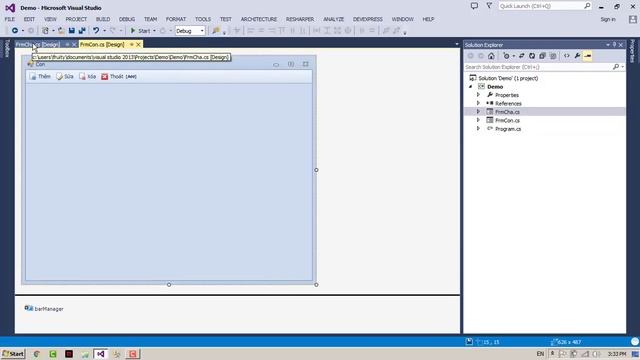Select Program.cs in Solution Explorer
Viewport: 640px width, 360px height.
coord(508,129)
